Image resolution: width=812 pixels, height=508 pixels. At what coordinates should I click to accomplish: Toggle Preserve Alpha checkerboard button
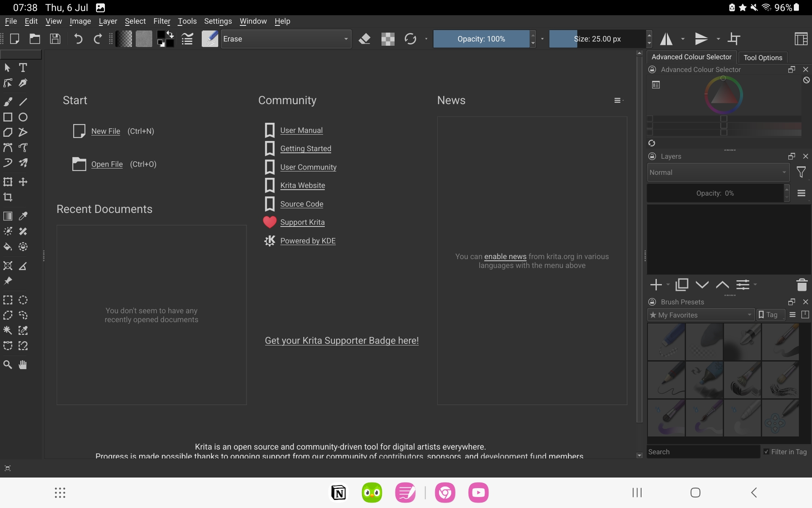click(388, 39)
